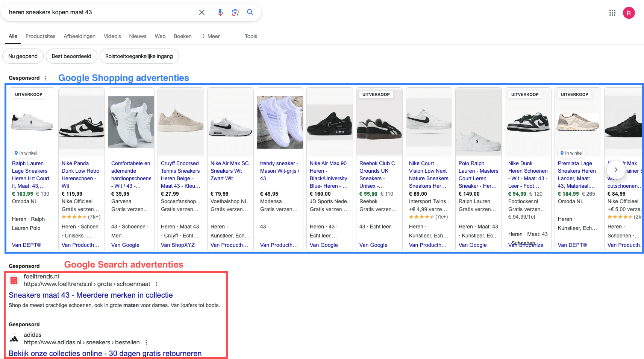644x359 pixels.
Task: Toggle the Nu geopend filter chip
Action: pyautogui.click(x=23, y=56)
